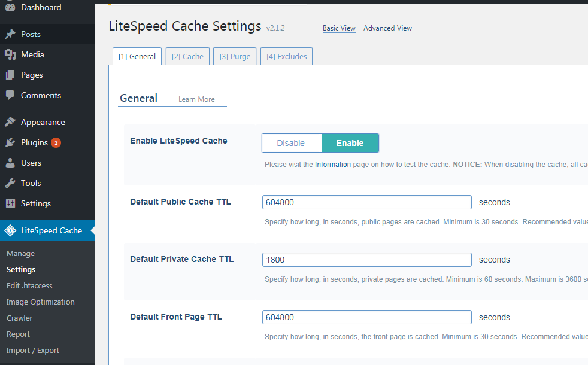
Task: Open the Crawler submenu item
Action: coord(20,318)
